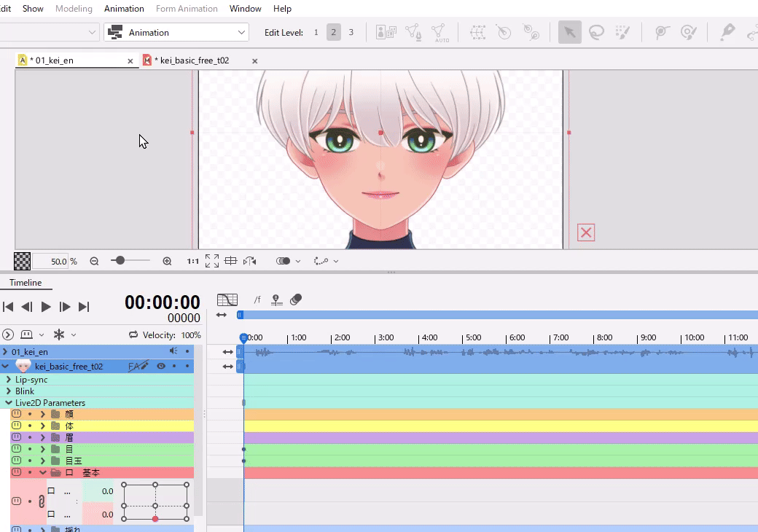This screenshot has width=758, height=532.
Task: Collapse the kei_basic_free_t02 track
Action: coord(5,366)
